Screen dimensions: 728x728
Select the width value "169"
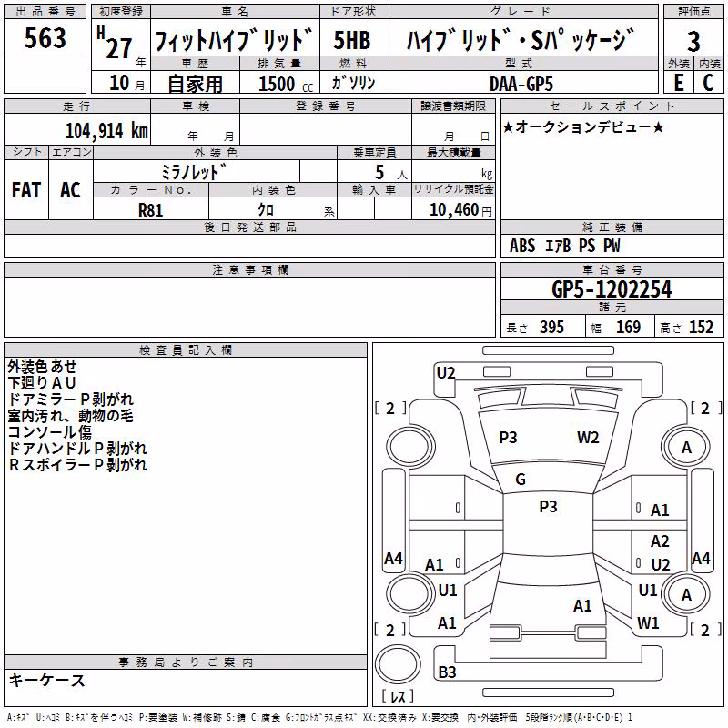[x=628, y=327]
